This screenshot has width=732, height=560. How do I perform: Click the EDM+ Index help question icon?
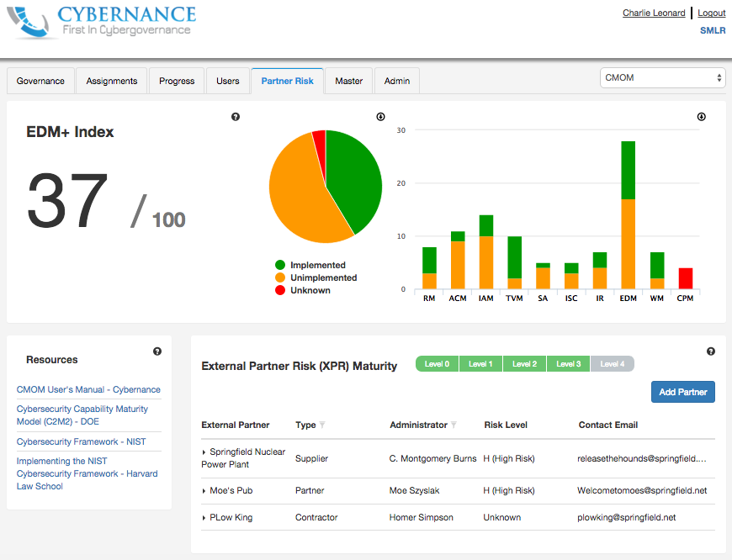(236, 117)
